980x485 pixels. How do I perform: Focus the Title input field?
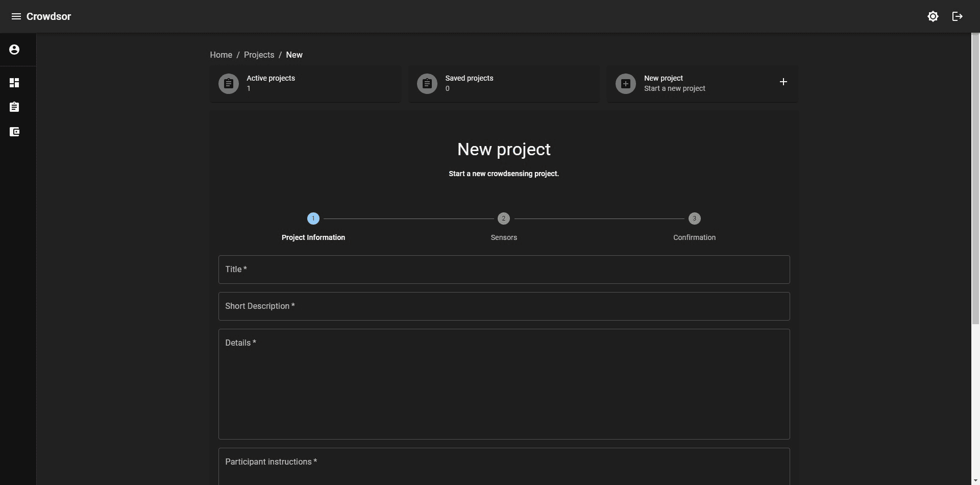[504, 270]
